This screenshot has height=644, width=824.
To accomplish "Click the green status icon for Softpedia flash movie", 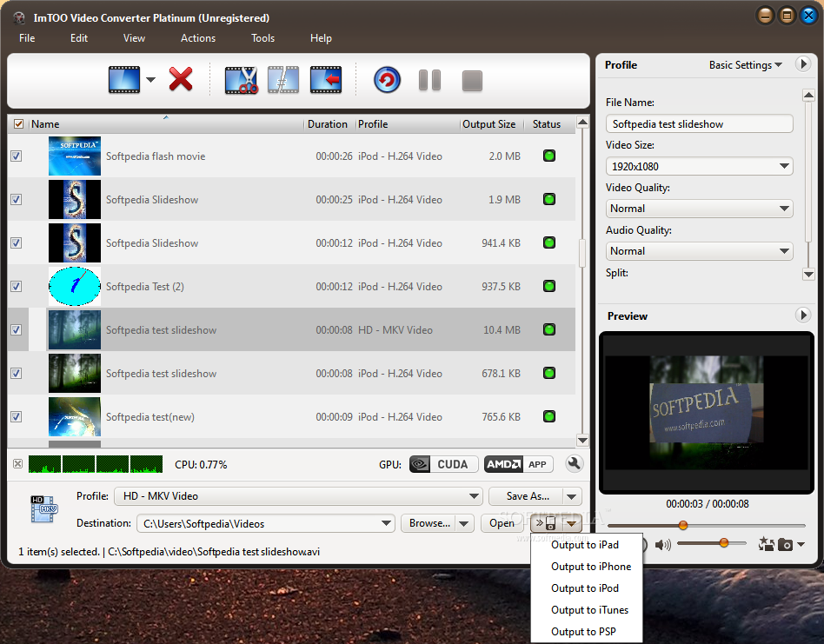I will tap(549, 156).
